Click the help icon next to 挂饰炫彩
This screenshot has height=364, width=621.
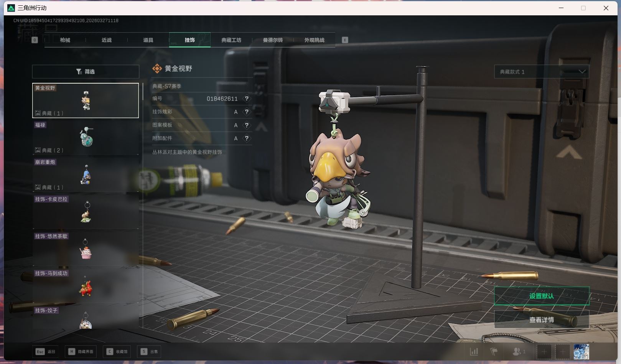point(247,112)
